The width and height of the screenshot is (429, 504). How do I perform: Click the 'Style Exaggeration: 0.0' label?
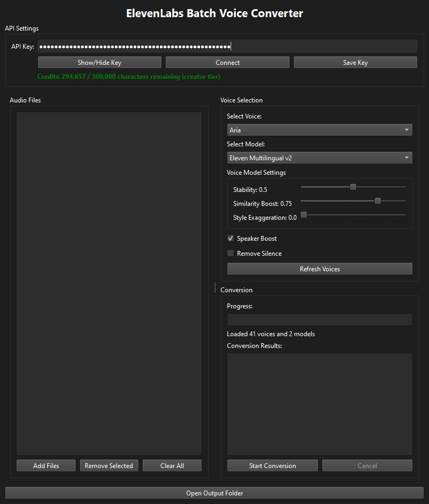pyautogui.click(x=265, y=218)
